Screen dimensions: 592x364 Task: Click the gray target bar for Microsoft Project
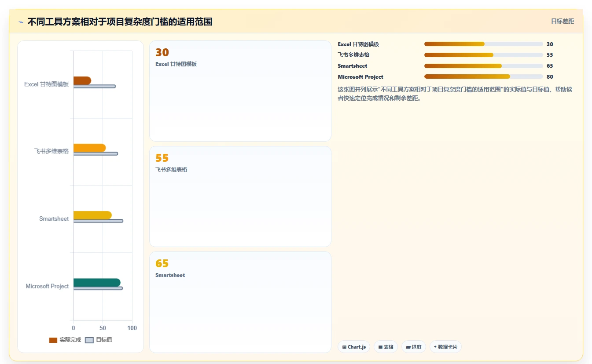[98, 288]
